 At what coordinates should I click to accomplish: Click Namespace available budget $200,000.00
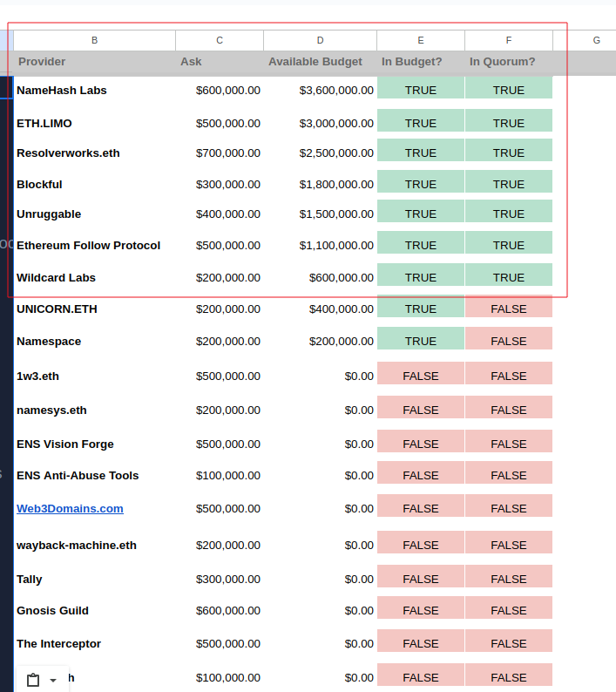coord(341,341)
